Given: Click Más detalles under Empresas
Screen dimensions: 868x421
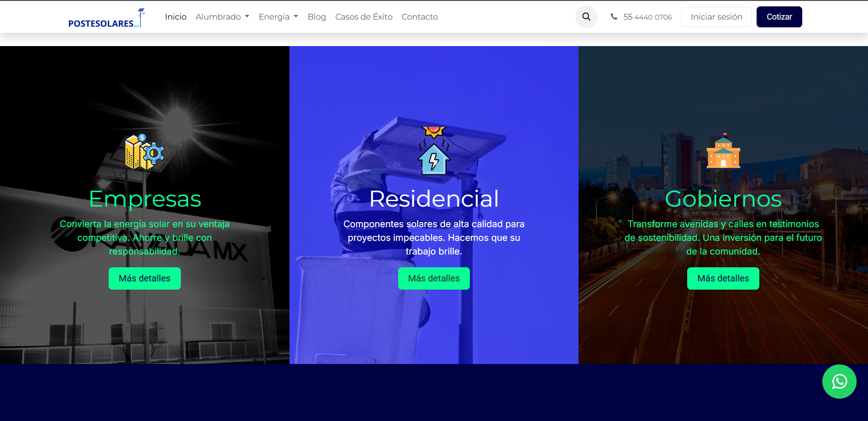Looking at the screenshot, I should click(x=144, y=278).
